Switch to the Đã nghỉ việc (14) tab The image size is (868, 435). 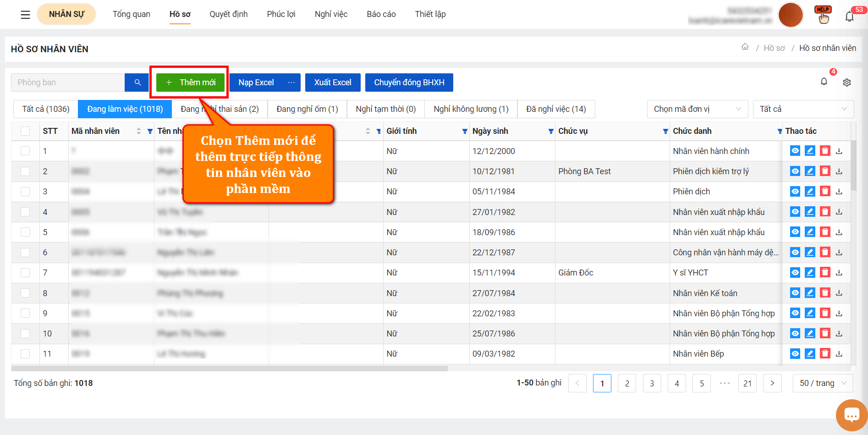[x=556, y=109]
